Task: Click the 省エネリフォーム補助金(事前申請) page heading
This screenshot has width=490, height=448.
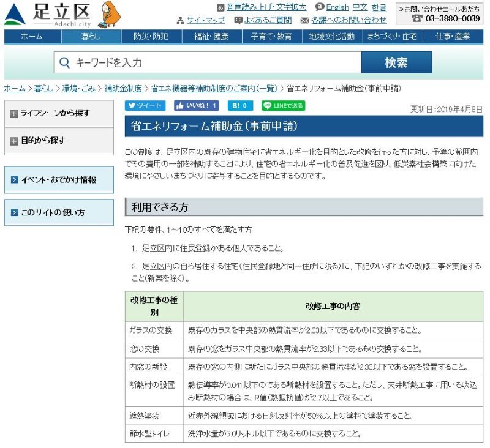Action: [x=304, y=126]
